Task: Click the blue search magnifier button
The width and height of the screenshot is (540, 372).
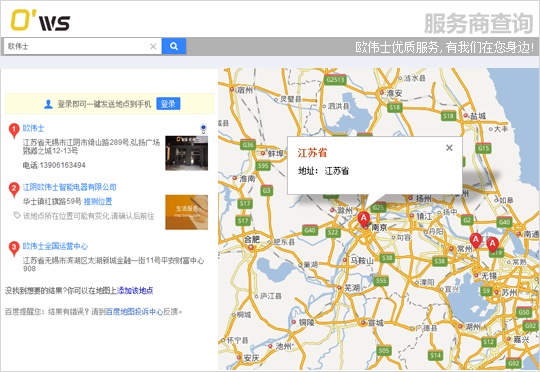Action: [174, 46]
